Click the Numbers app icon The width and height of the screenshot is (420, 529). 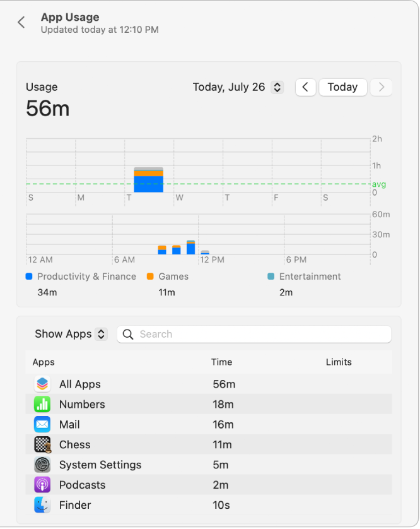(42, 404)
